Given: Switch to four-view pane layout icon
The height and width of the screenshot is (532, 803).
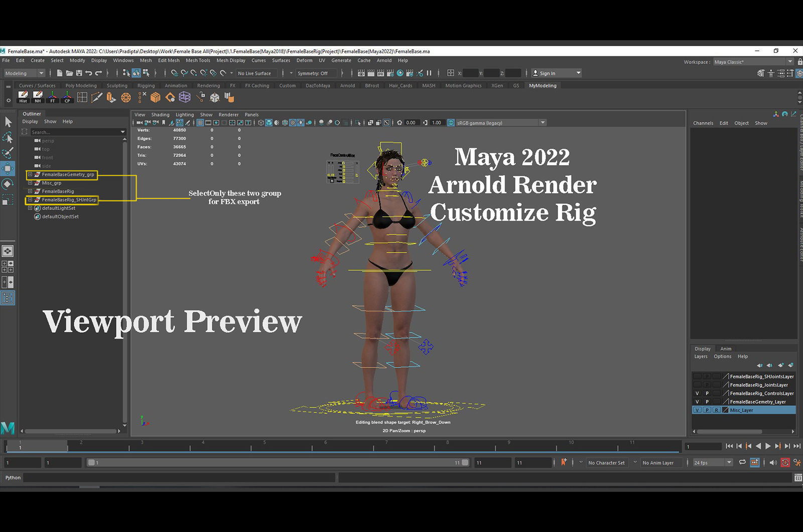Looking at the screenshot, I should 8,267.
